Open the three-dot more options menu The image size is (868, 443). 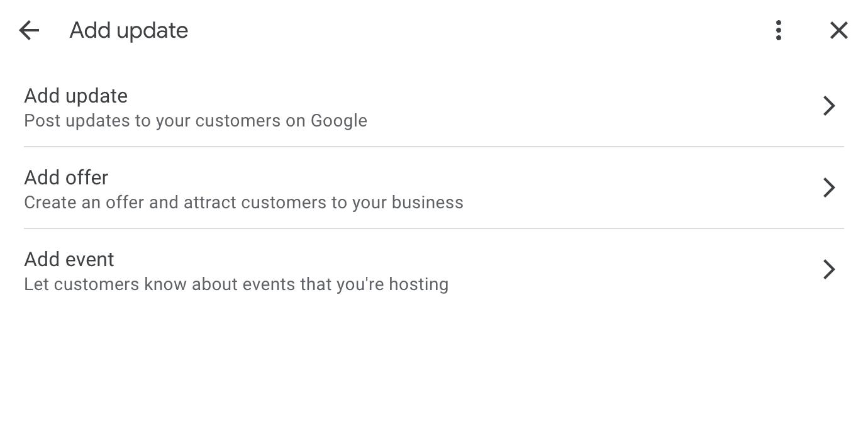coord(779,30)
